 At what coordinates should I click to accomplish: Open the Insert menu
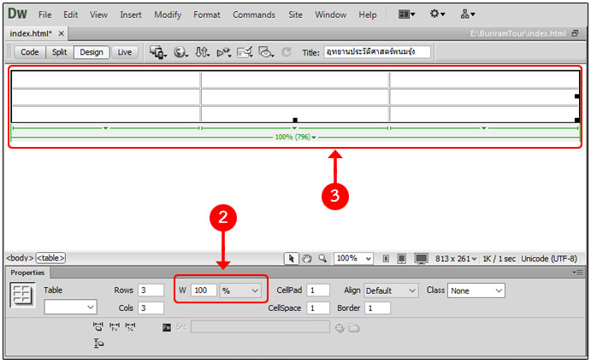coord(131,15)
